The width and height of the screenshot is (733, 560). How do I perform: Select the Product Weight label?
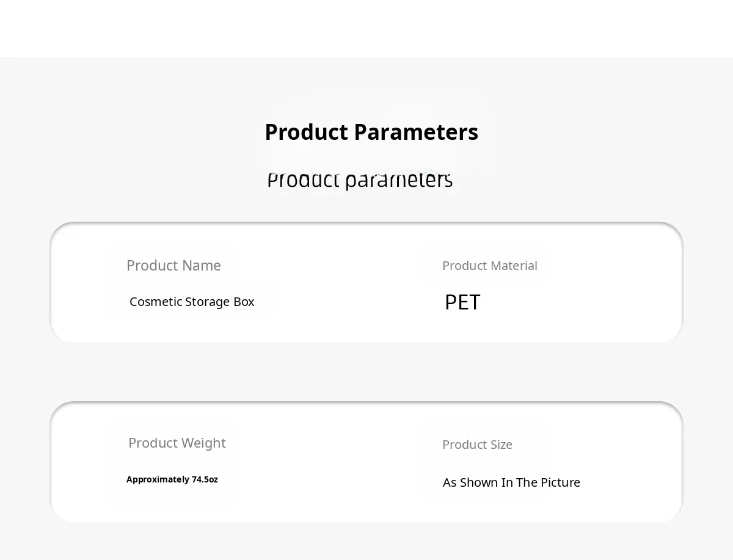point(177,443)
